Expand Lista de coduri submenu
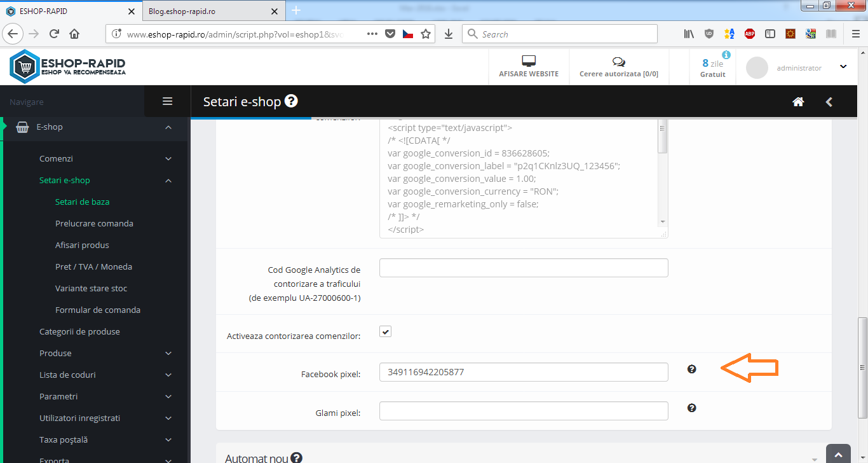Image resolution: width=868 pixels, height=463 pixels. [168, 375]
